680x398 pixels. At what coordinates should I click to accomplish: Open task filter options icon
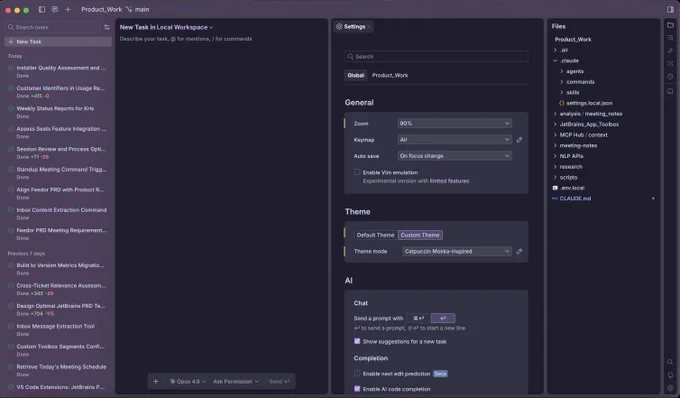[x=107, y=27]
